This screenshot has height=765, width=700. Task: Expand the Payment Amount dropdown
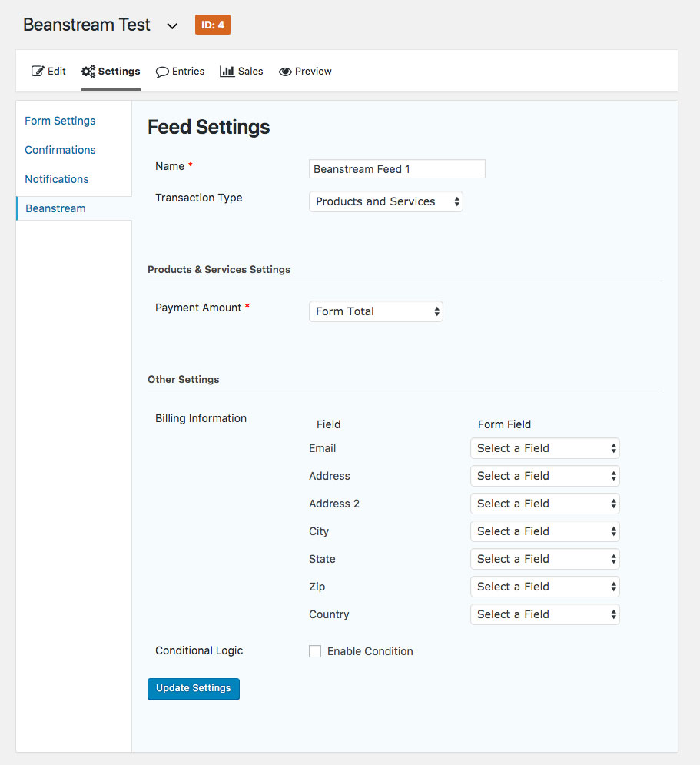[x=376, y=311]
